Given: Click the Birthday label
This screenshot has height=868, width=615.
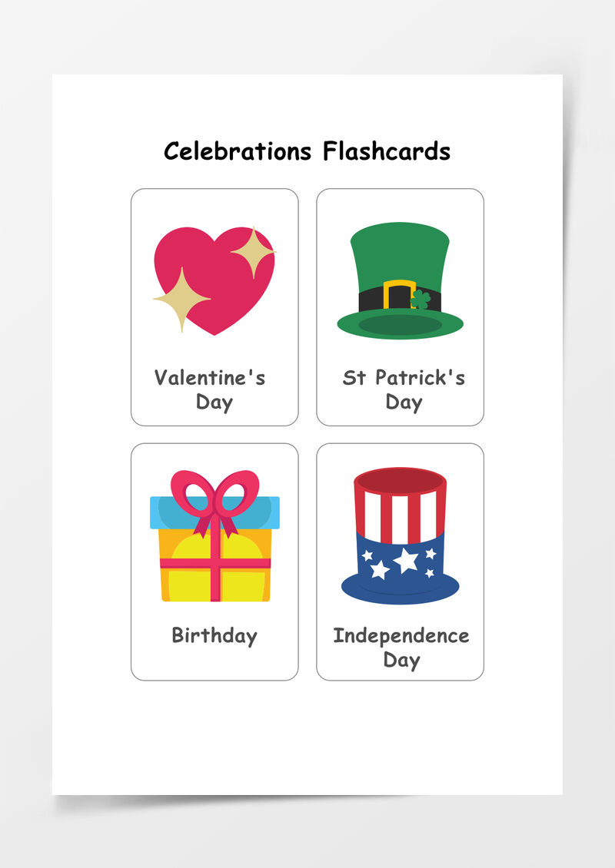Looking at the screenshot, I should (214, 635).
